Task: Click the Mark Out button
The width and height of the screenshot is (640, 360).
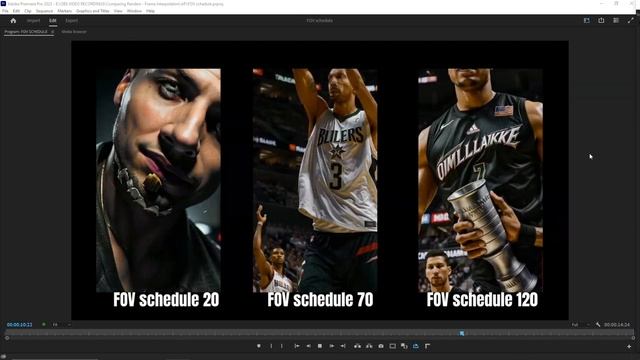Action: tap(282, 346)
